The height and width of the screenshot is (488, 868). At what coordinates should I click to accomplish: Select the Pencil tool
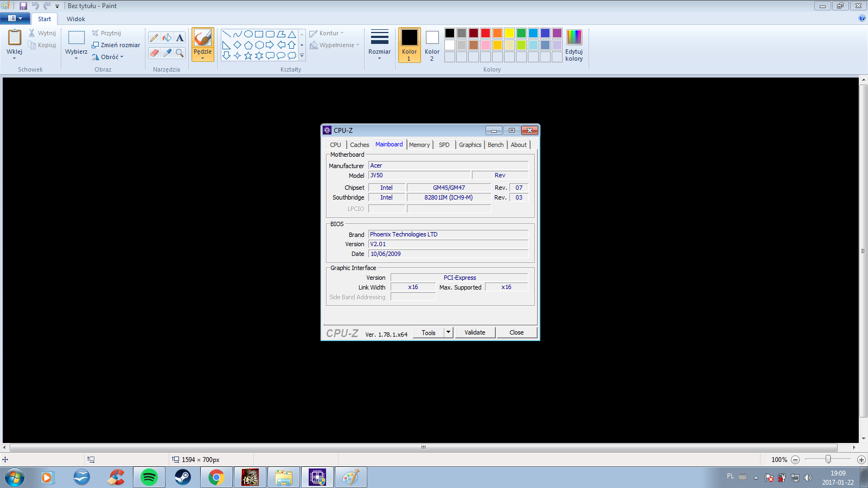coord(154,38)
